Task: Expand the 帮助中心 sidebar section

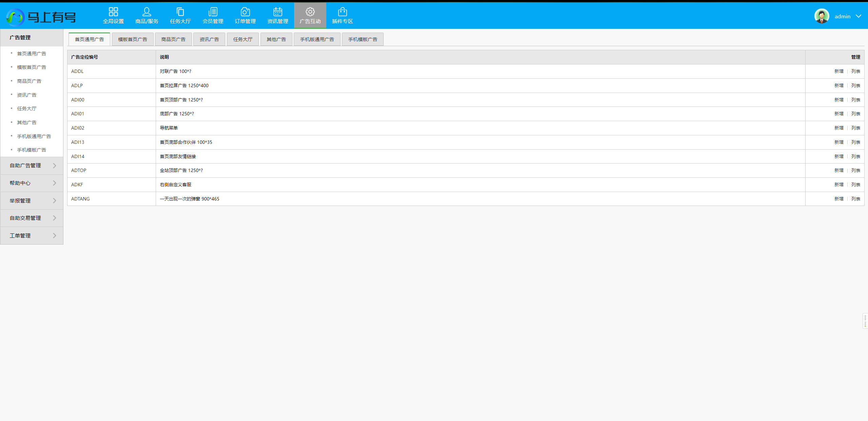Action: (x=32, y=183)
